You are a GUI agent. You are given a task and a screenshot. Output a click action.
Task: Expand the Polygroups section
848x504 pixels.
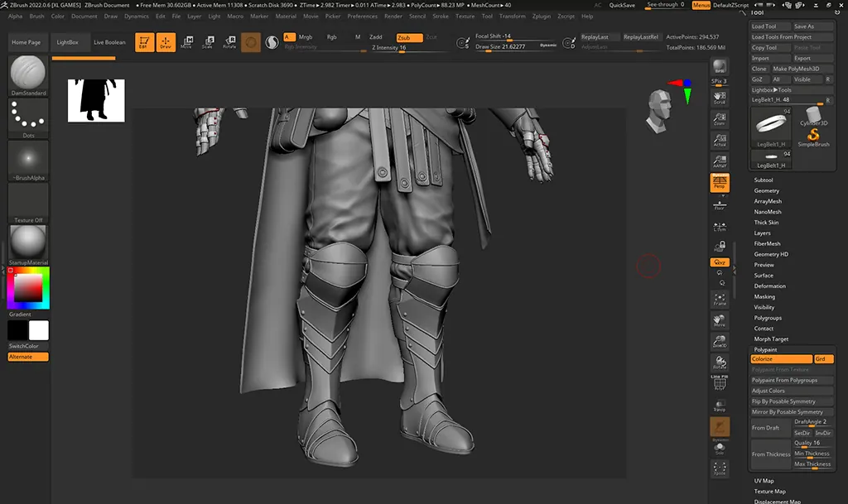768,318
